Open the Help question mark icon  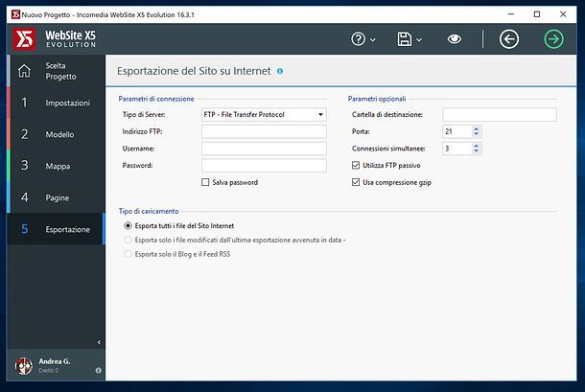[x=358, y=38]
